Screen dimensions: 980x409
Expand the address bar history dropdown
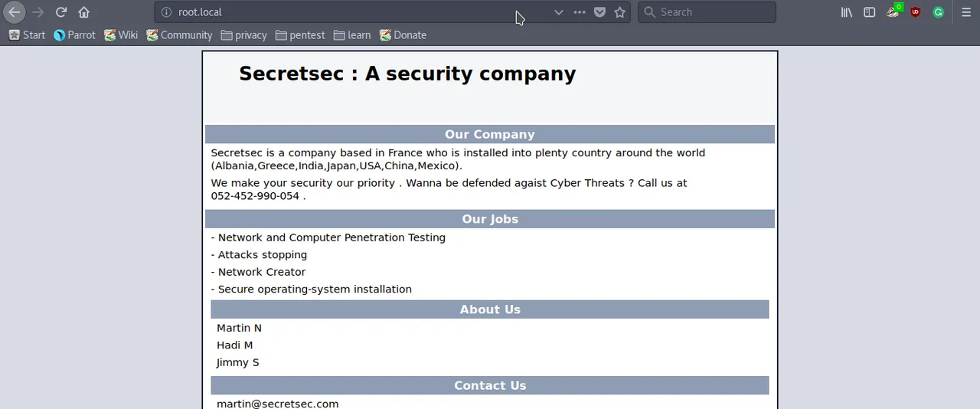(x=559, y=12)
